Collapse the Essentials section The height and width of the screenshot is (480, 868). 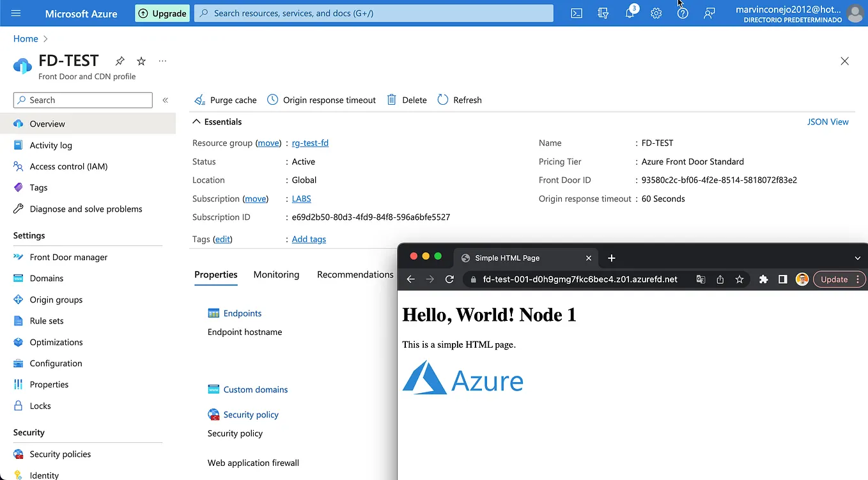click(196, 121)
